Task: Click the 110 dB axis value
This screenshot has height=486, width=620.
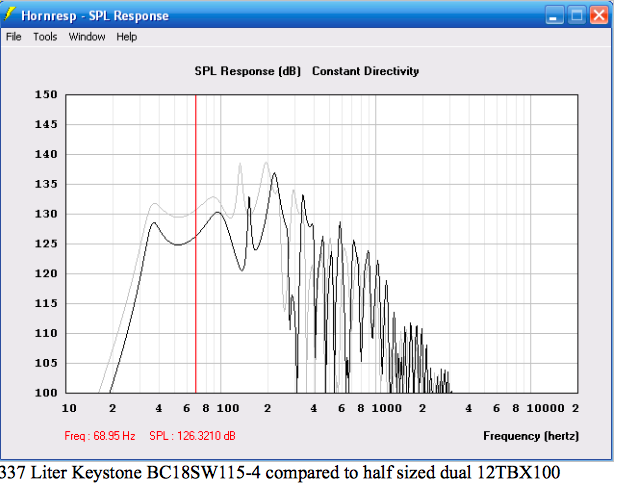Action: click(46, 333)
